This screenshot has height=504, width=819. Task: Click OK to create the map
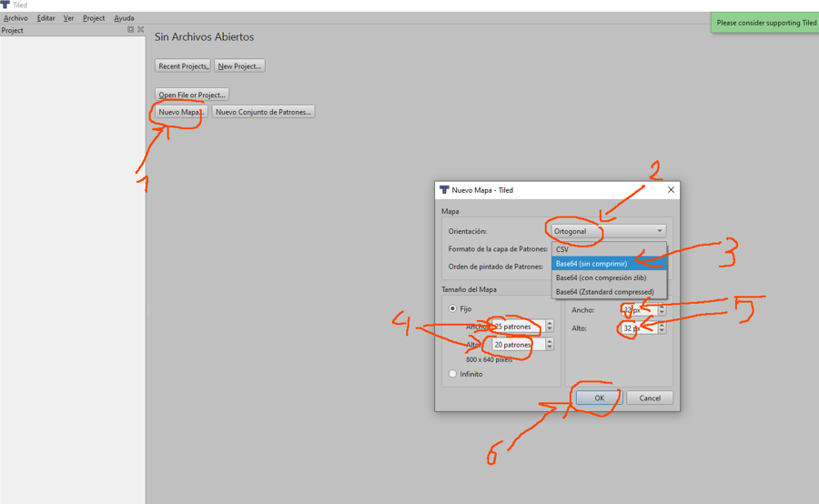599,398
